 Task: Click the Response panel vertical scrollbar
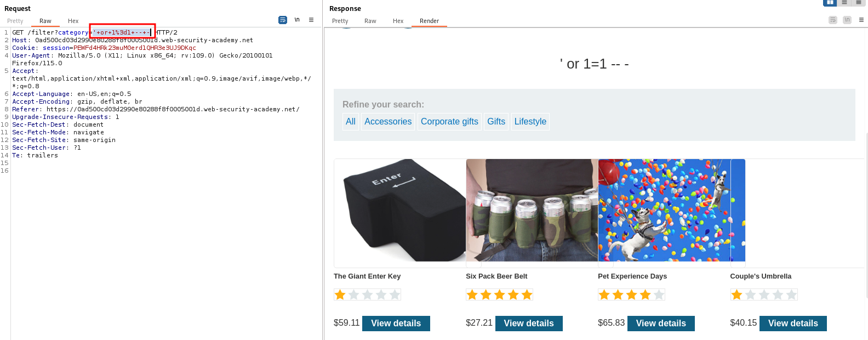click(866, 214)
